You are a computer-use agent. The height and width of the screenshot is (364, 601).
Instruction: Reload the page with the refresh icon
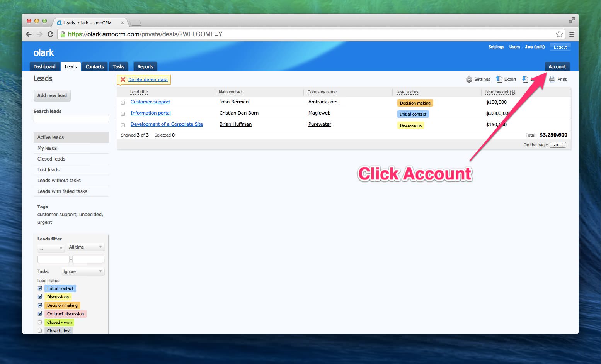pos(50,34)
